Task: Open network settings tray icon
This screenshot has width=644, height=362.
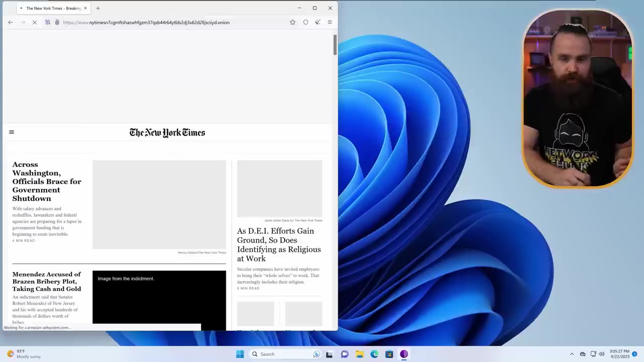Action: pyautogui.click(x=593, y=354)
